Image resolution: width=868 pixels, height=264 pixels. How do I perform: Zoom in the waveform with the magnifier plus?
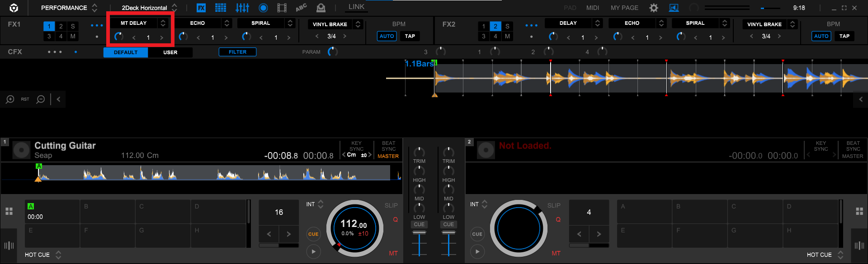coord(10,99)
